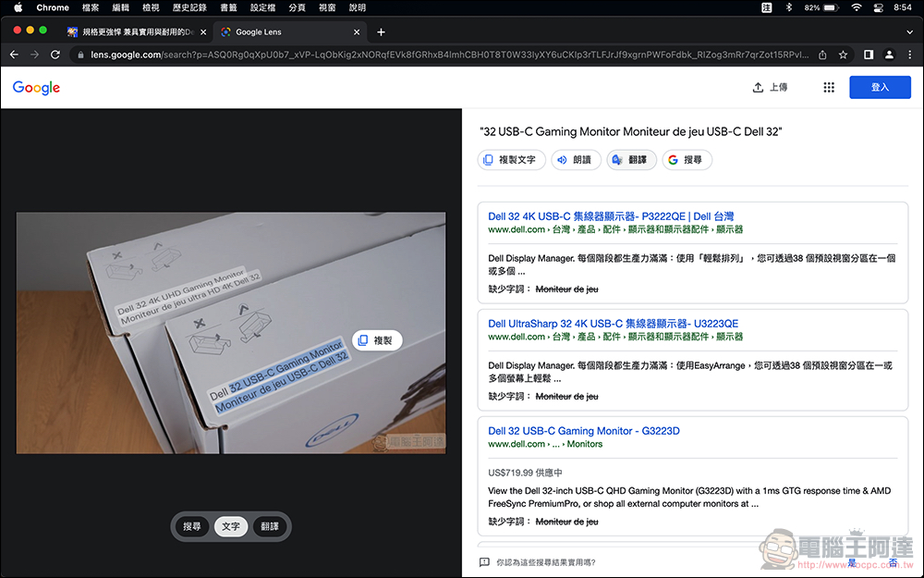Viewport: 924px width, 578px height.
Task: Click the 翻譯 button under the selected text
Action: [x=631, y=160]
